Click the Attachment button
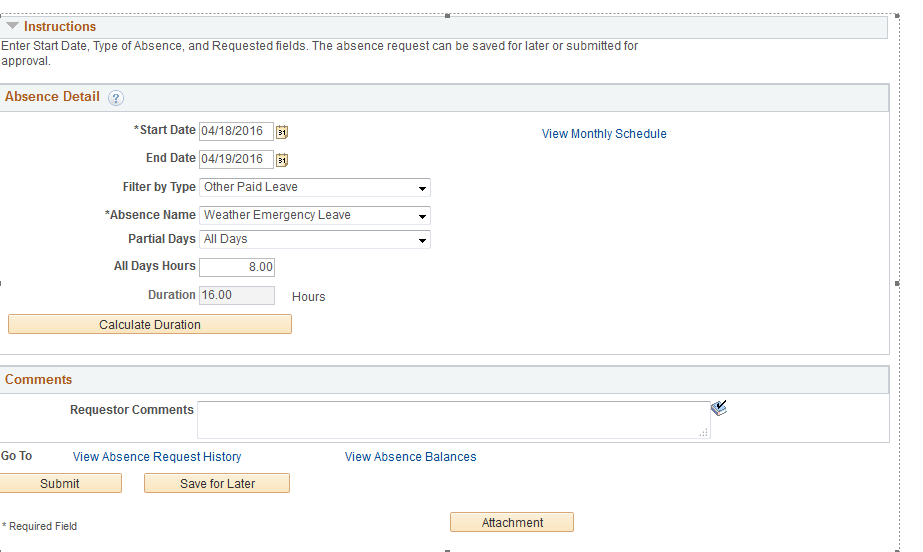923x552 pixels. (512, 522)
